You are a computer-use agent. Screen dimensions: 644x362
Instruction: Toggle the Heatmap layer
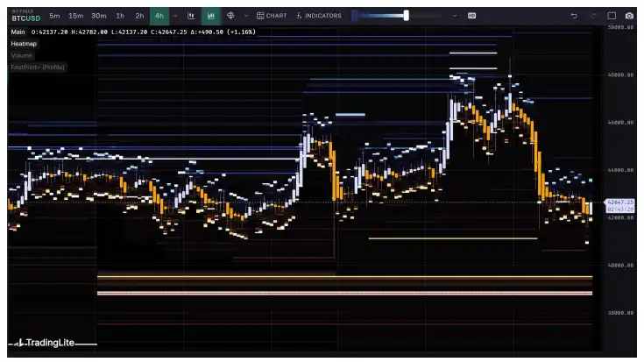[x=25, y=43]
